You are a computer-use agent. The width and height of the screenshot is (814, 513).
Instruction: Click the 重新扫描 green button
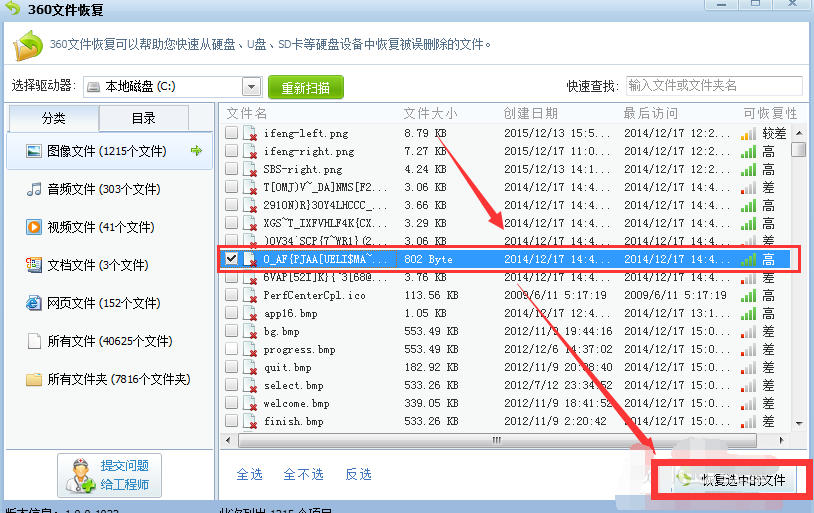[306, 87]
